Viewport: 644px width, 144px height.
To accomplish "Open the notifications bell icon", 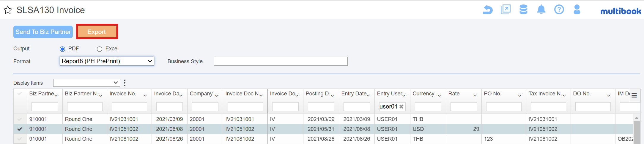I will [541, 10].
